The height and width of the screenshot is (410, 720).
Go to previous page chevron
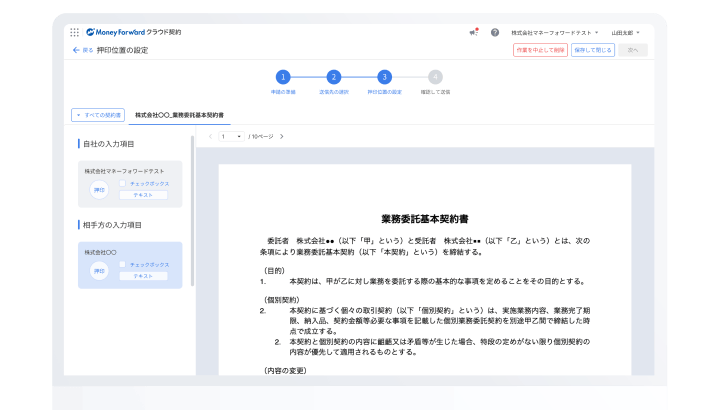click(210, 136)
